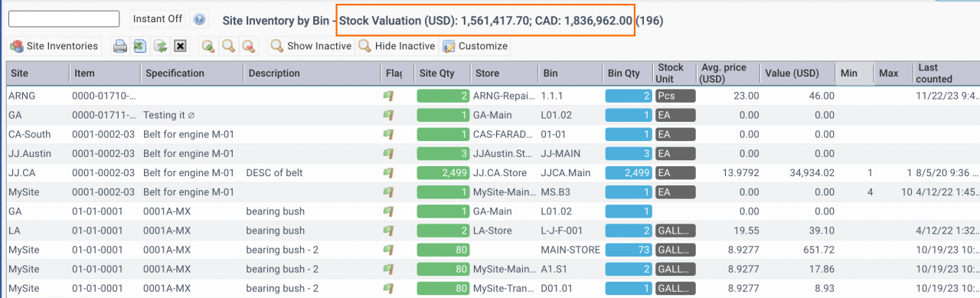Open the Site Inventories menu button

coord(54,46)
